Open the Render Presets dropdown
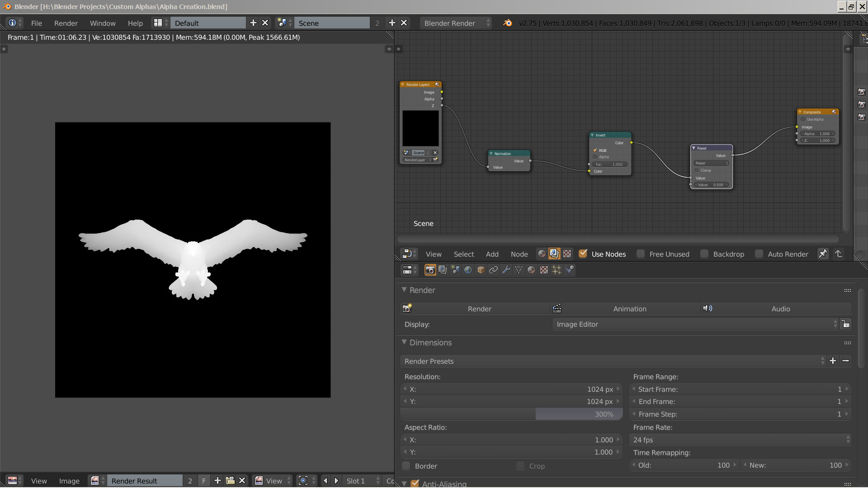Viewport: 868px width, 488px height. pyautogui.click(x=613, y=361)
